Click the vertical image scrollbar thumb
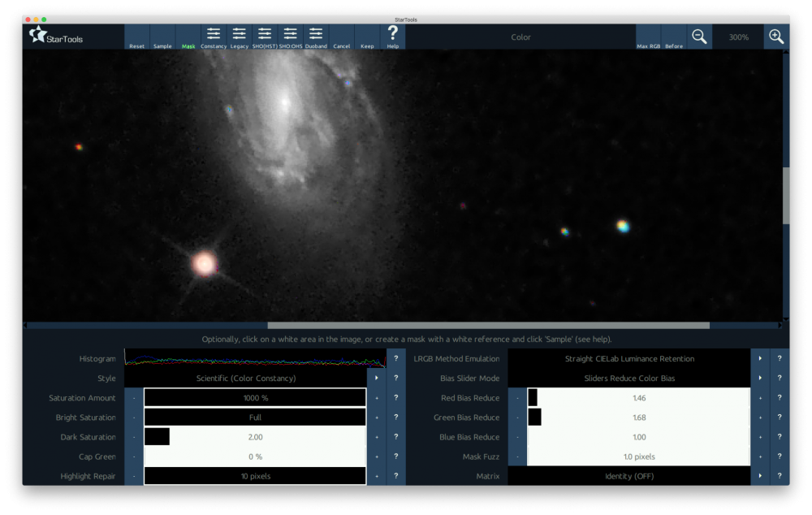The image size is (812, 515). pyautogui.click(x=785, y=196)
